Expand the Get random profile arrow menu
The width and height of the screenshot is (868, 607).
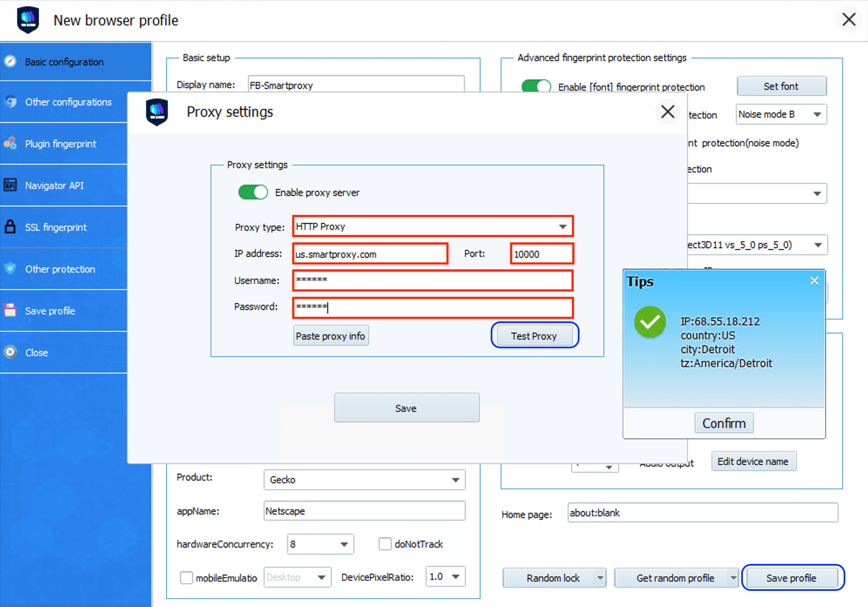click(733, 578)
